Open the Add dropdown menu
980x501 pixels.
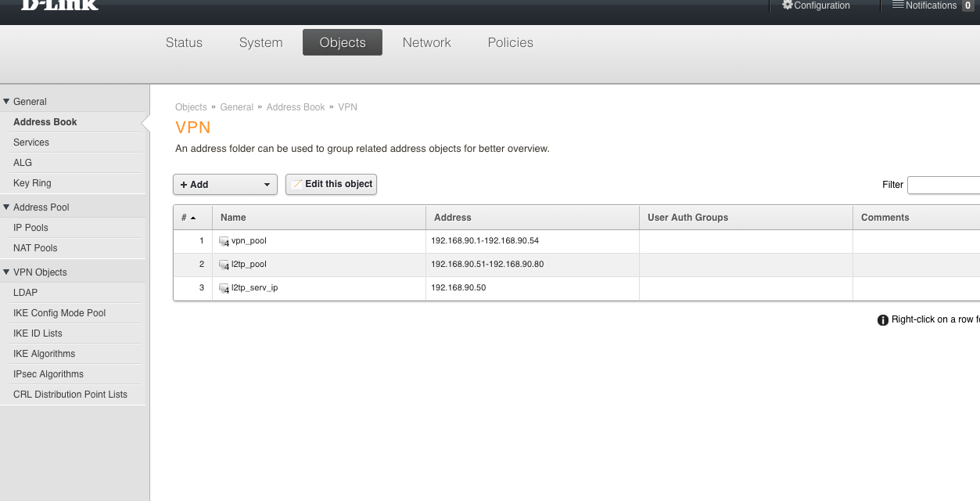(225, 185)
